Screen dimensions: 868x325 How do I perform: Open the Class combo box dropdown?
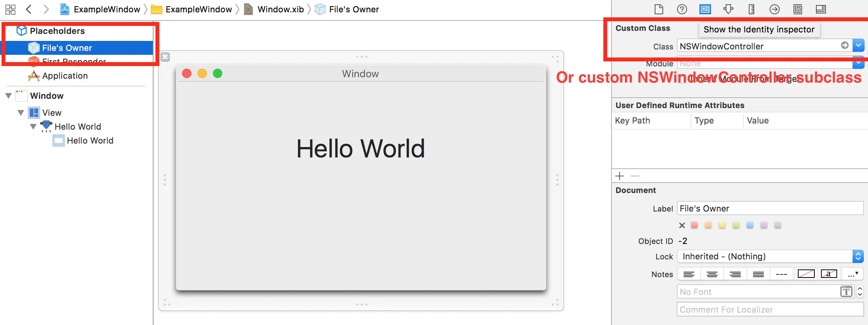pyautogui.click(x=858, y=46)
